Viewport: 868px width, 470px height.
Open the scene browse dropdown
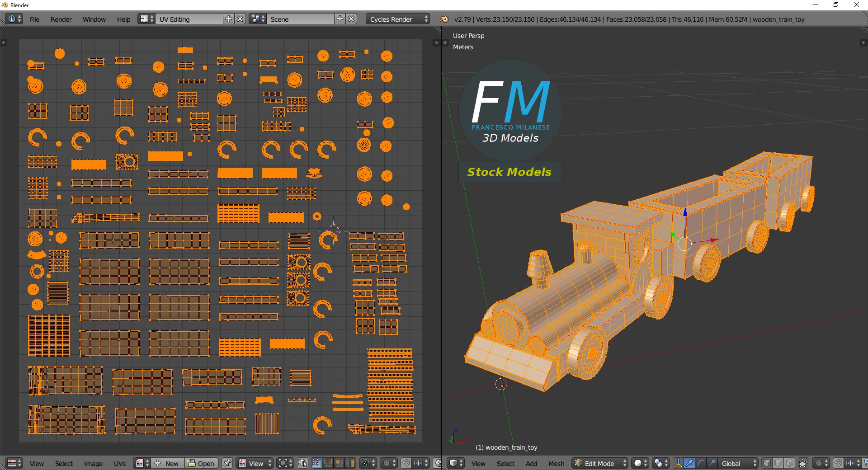[258, 19]
